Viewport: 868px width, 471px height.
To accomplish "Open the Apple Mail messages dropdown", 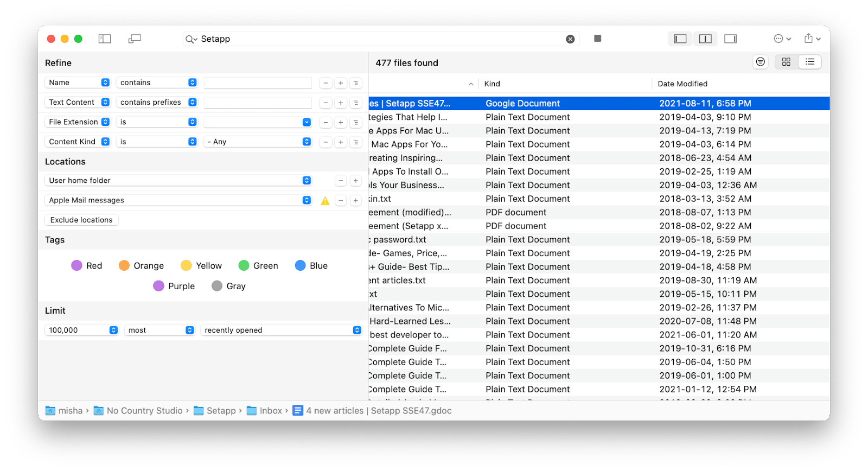I will tap(178, 200).
